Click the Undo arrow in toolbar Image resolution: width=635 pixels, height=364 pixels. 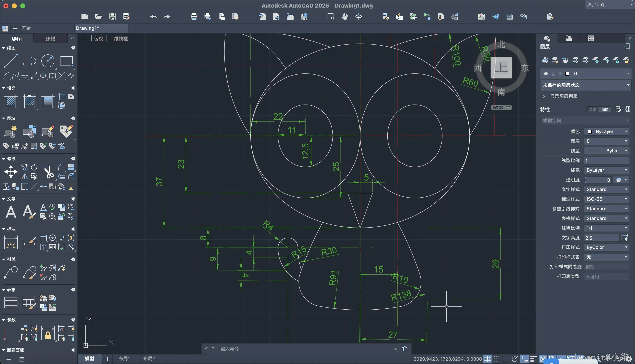point(153,17)
